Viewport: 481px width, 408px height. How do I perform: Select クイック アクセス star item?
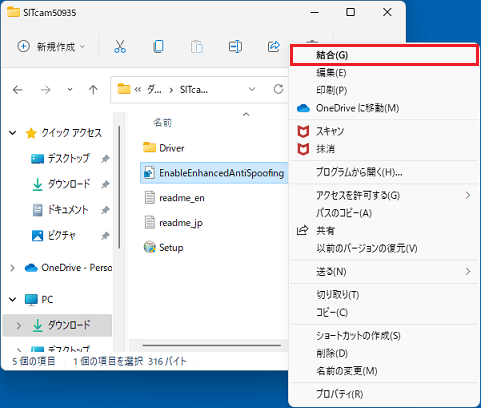(x=63, y=133)
